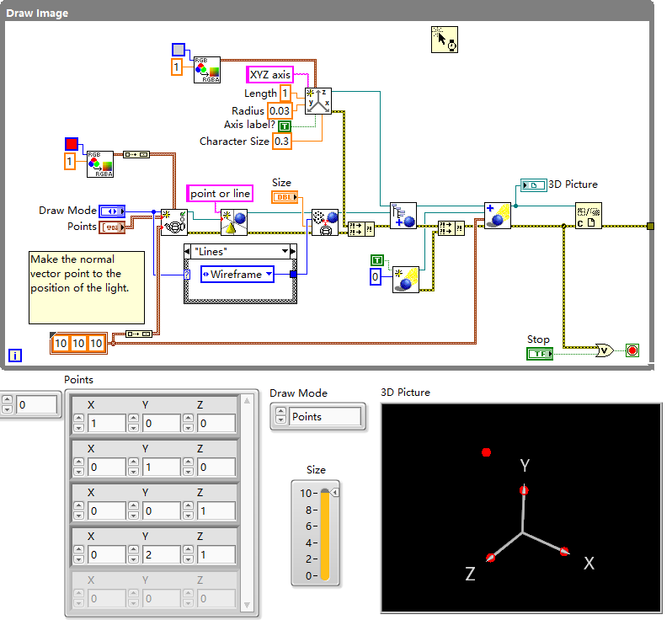The height and width of the screenshot is (620, 672).
Task: Click the orange 1 constant beside red swatch
Action: coord(69,162)
